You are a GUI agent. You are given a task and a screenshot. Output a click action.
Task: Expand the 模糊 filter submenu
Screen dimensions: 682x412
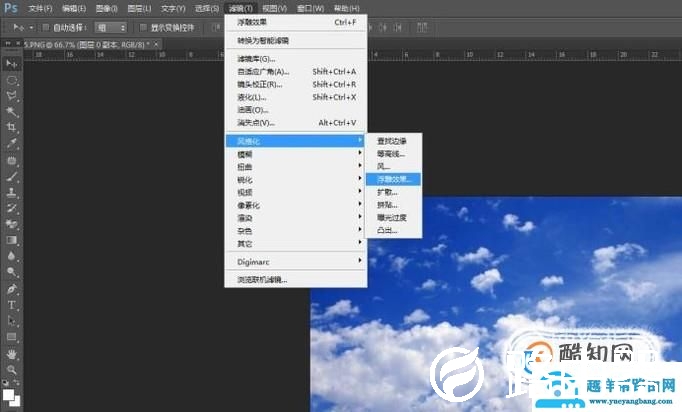(296, 154)
